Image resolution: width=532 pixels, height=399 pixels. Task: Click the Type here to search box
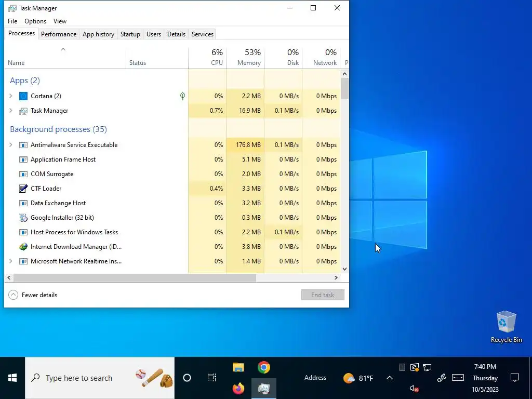pyautogui.click(x=100, y=378)
